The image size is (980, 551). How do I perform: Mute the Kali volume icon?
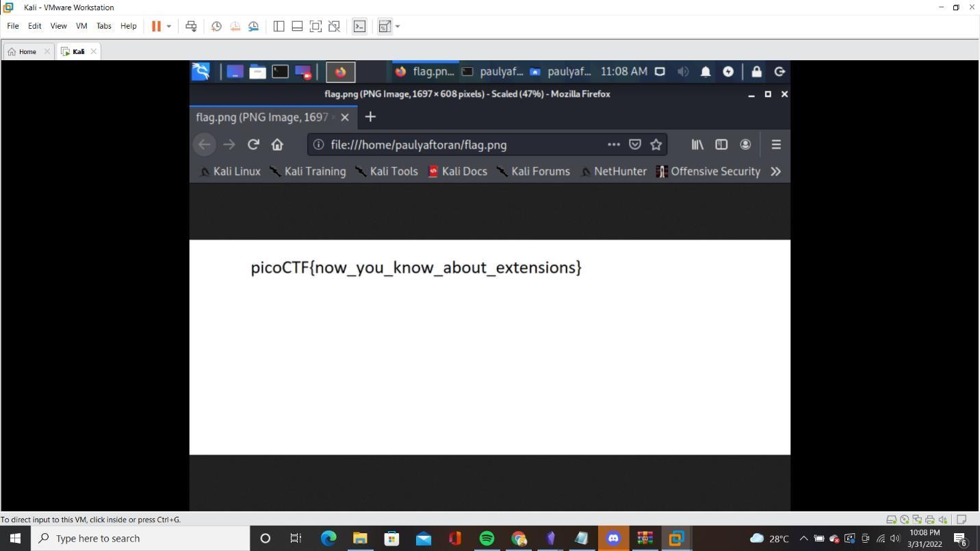click(x=683, y=71)
